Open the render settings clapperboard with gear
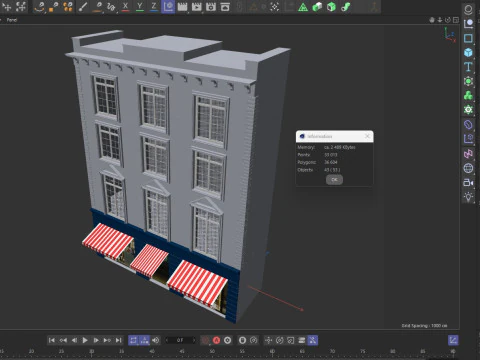 211,7
